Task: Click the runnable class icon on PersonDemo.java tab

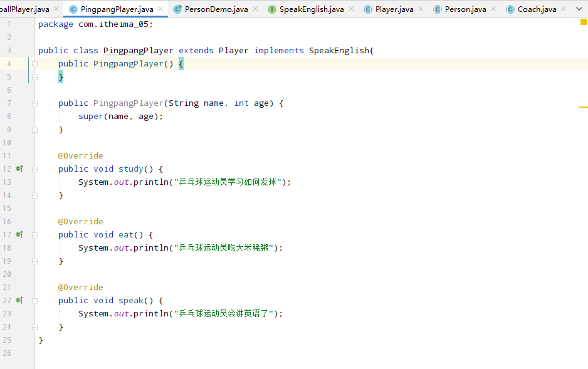Action: tap(177, 9)
